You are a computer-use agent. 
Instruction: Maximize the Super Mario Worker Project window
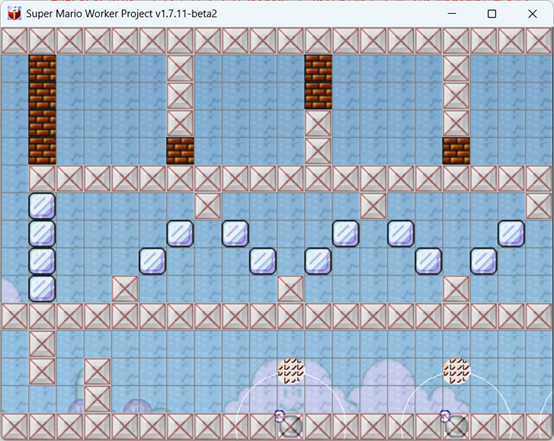pos(492,14)
